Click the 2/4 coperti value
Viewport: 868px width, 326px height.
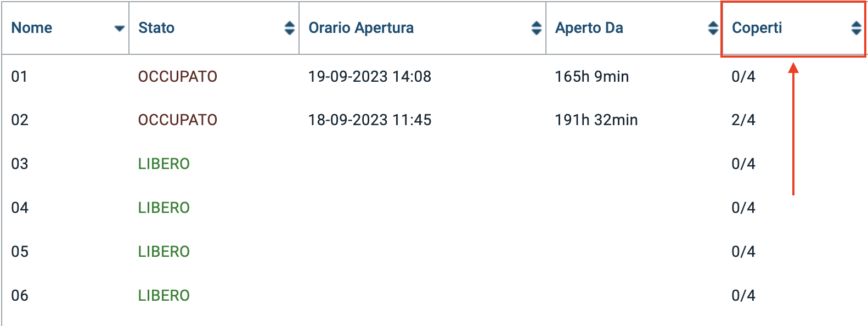click(x=743, y=120)
